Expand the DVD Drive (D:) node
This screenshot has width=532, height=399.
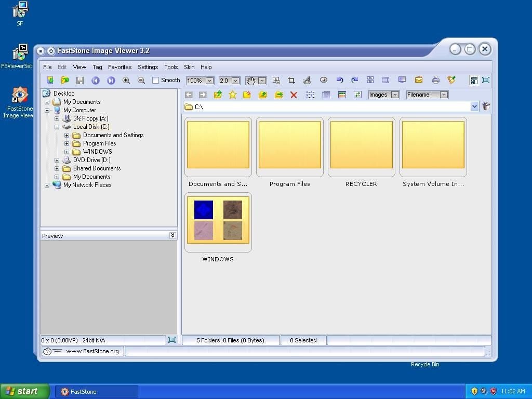pyautogui.click(x=57, y=160)
